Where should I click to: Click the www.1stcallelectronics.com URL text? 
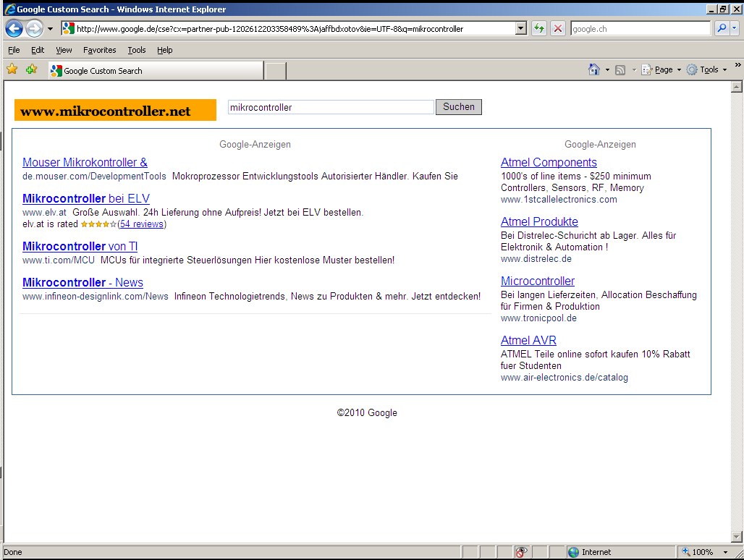click(x=559, y=200)
